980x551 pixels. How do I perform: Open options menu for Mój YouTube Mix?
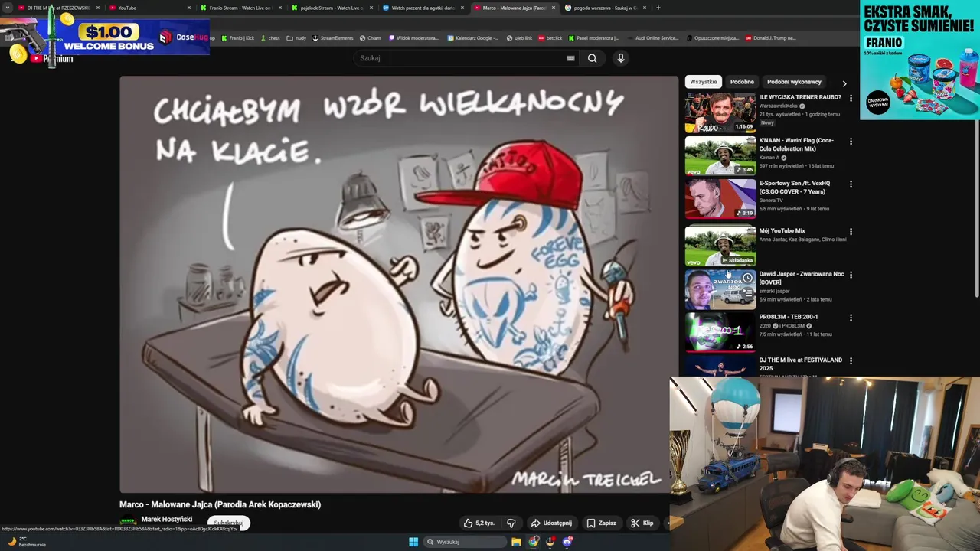coord(851,231)
